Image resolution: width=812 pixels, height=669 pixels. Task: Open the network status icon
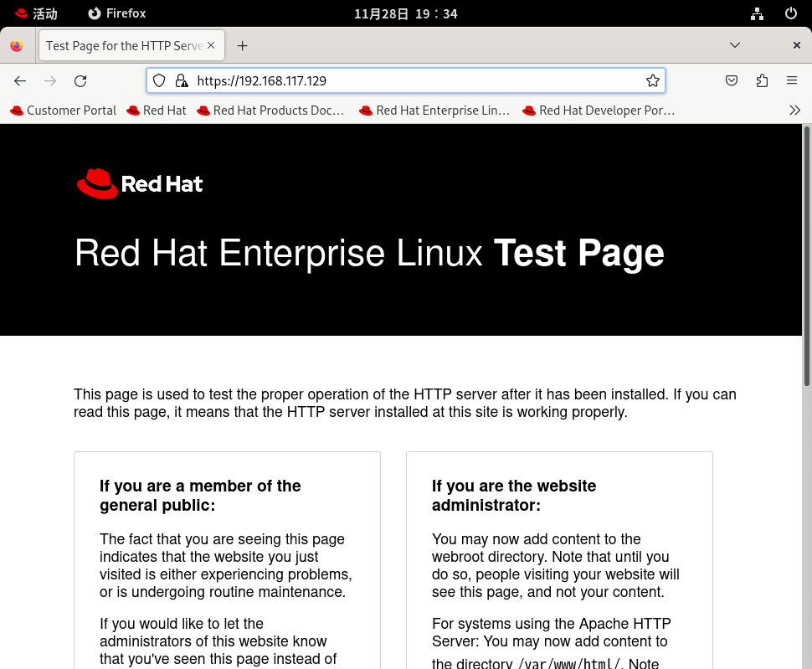click(x=757, y=13)
